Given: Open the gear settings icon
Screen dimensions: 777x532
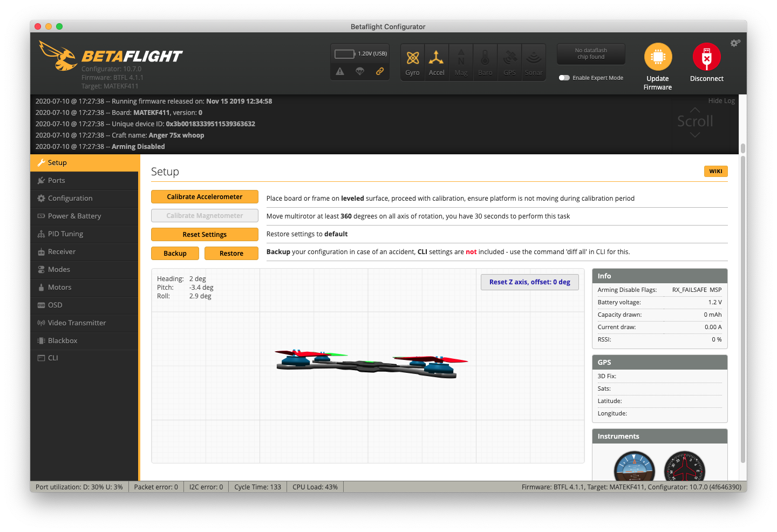Looking at the screenshot, I should tap(735, 43).
